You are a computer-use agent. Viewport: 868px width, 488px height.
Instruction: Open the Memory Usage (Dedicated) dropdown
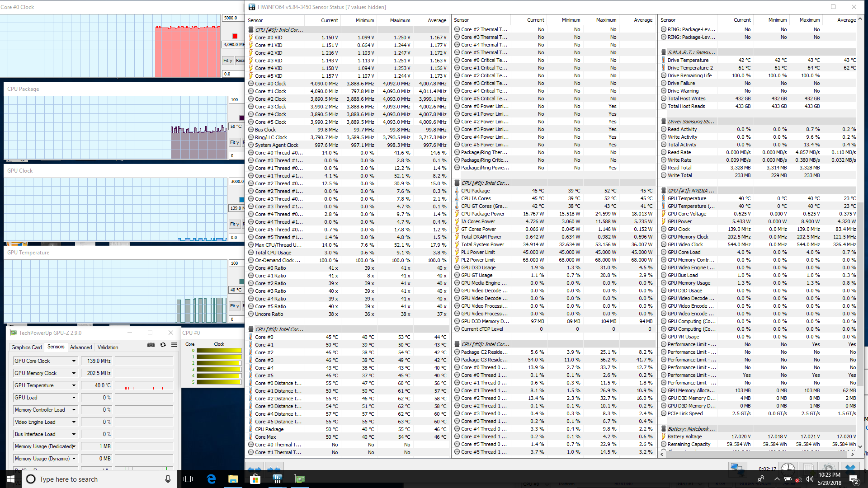coord(74,446)
